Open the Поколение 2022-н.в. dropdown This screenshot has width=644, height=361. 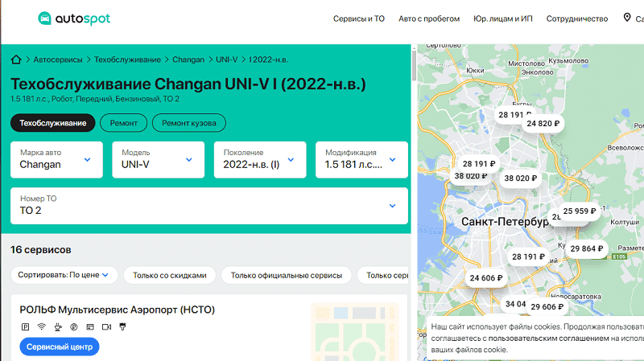(260, 159)
